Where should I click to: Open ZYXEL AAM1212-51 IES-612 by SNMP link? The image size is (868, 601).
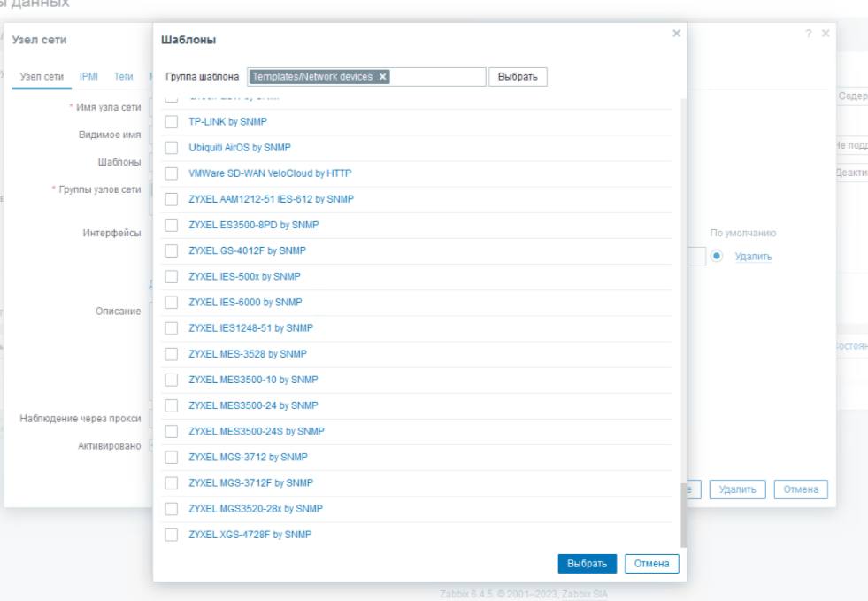tap(272, 199)
